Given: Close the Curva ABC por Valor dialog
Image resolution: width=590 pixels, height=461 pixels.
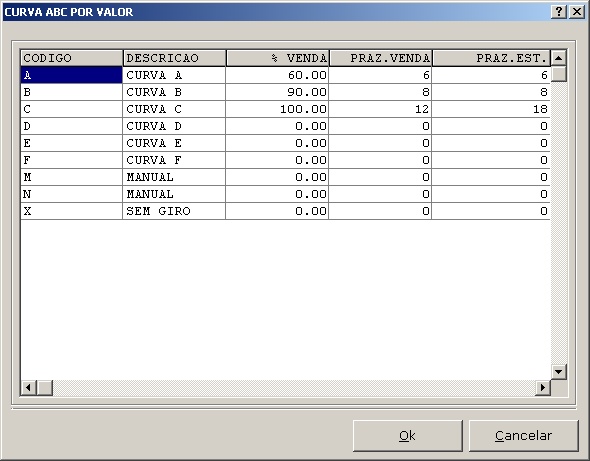Looking at the screenshot, I should [577, 12].
